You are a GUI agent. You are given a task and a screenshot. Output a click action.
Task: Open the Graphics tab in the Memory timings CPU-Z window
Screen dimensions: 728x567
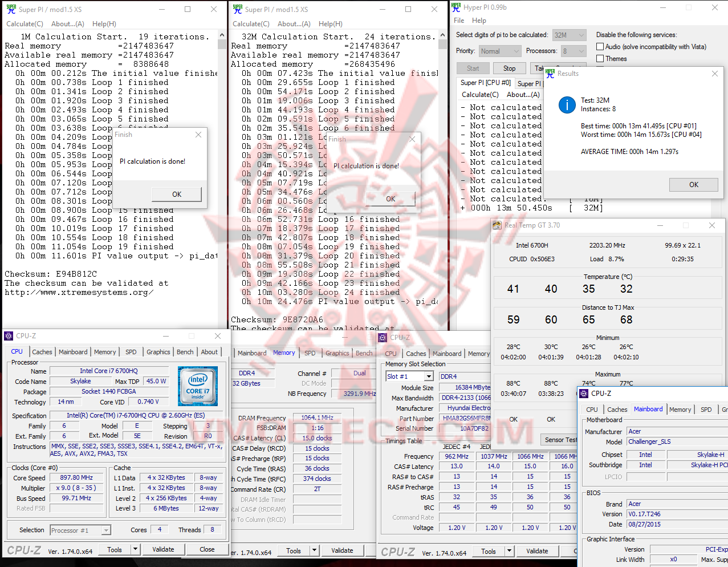pos(337,353)
